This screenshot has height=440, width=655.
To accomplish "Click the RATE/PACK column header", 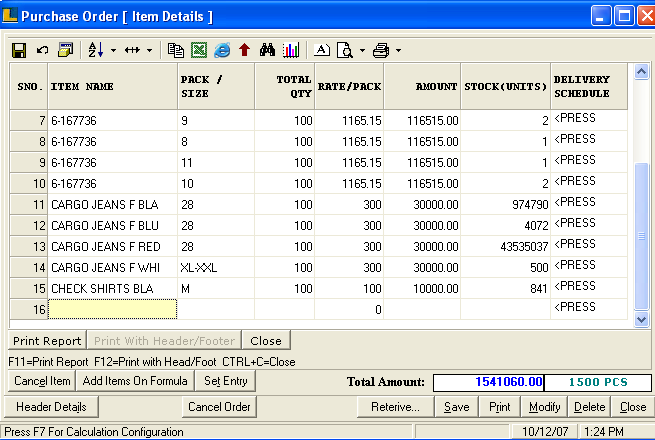I will point(349,86).
